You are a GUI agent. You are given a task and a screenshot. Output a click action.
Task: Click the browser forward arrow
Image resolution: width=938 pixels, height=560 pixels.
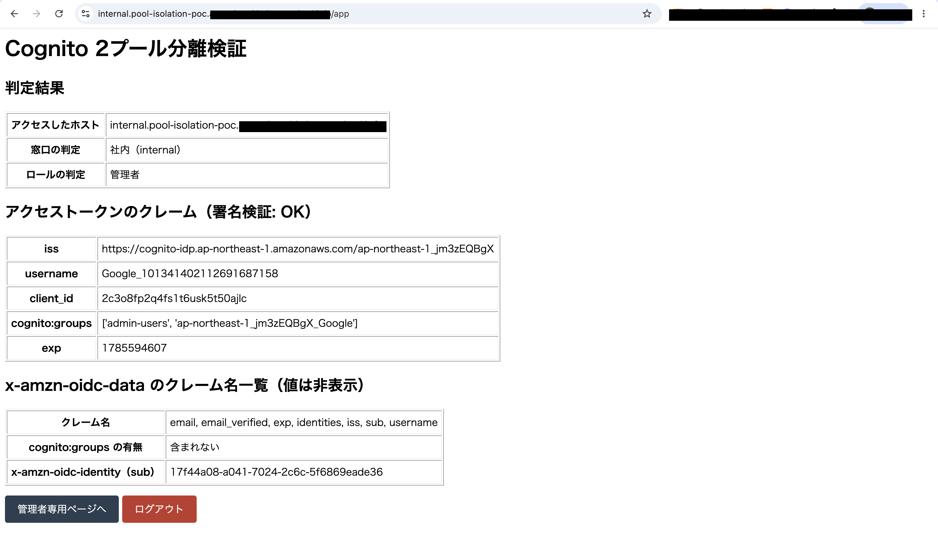pos(37,14)
